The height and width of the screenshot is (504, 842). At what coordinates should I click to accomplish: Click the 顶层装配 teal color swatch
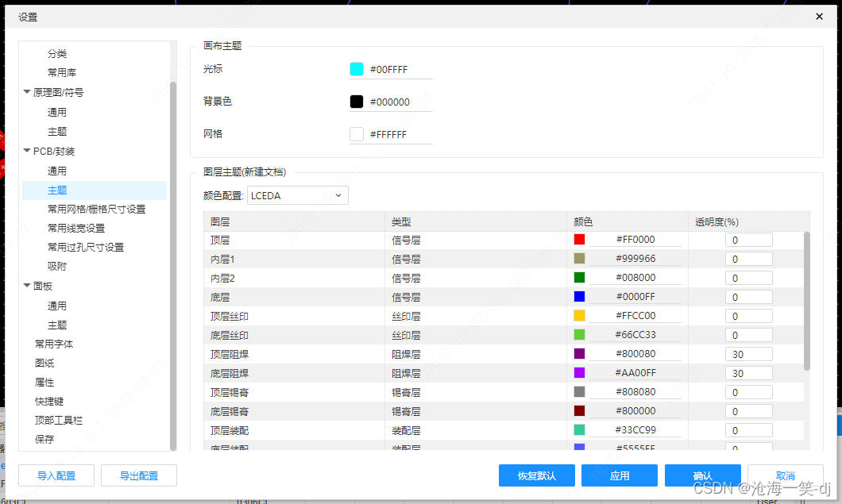coord(579,430)
